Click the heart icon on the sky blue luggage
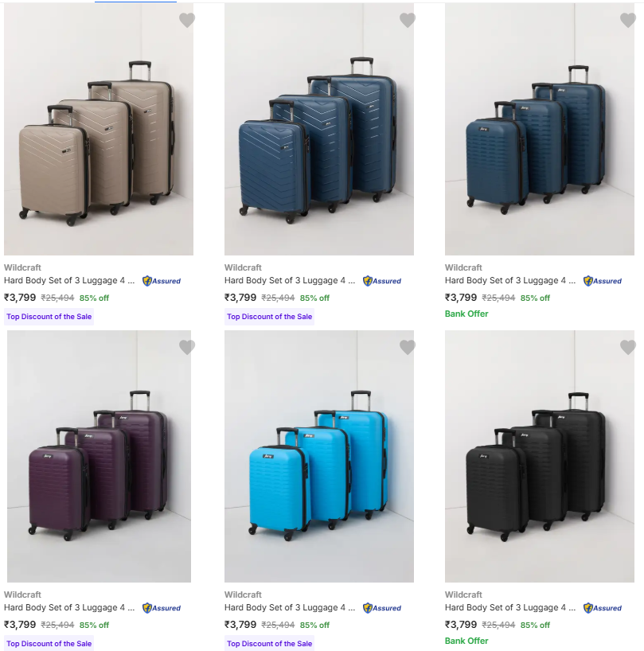The width and height of the screenshot is (644, 651). coord(408,347)
